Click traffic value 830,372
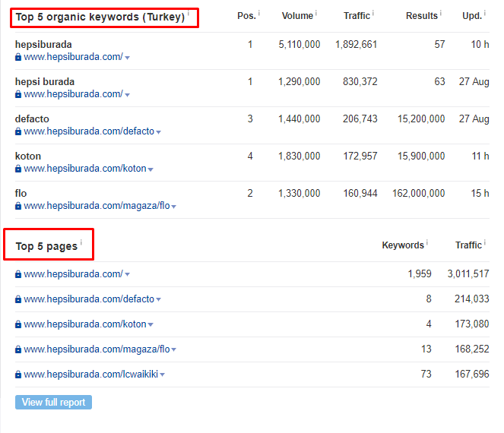 pyautogui.click(x=360, y=81)
